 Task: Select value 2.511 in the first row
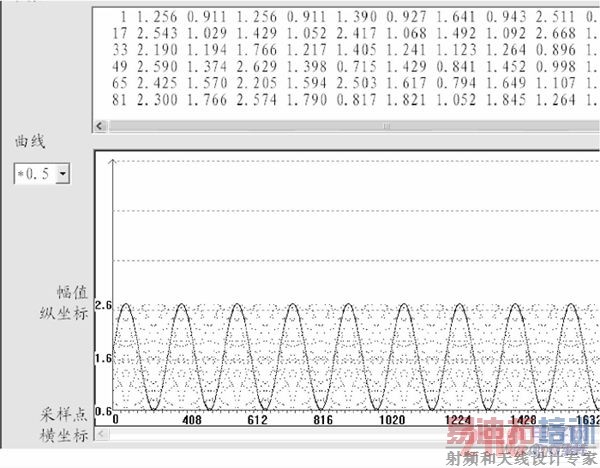tap(556, 17)
